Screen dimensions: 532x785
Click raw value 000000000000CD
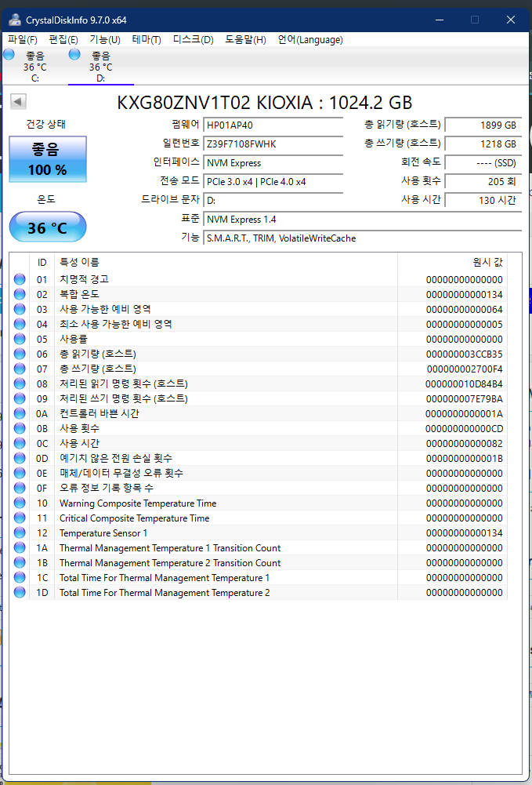(464, 428)
